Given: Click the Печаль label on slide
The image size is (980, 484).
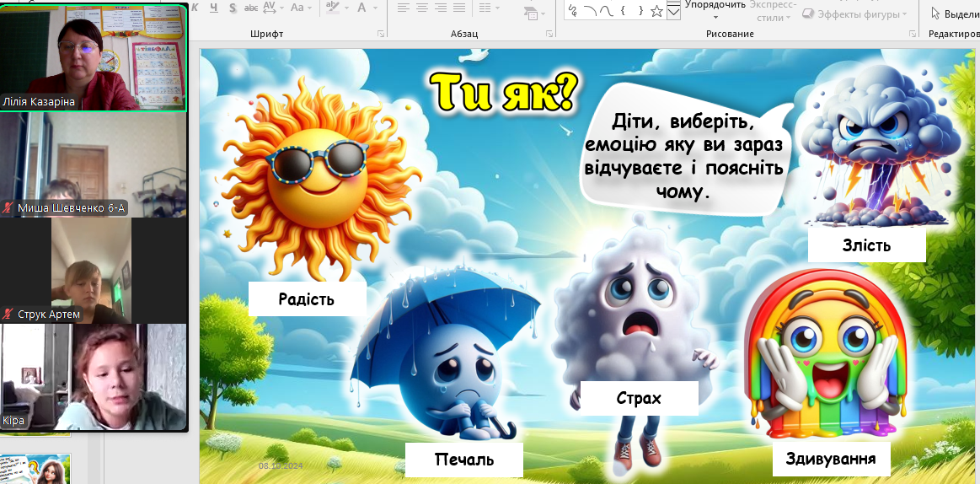Looking at the screenshot, I should tap(463, 460).
